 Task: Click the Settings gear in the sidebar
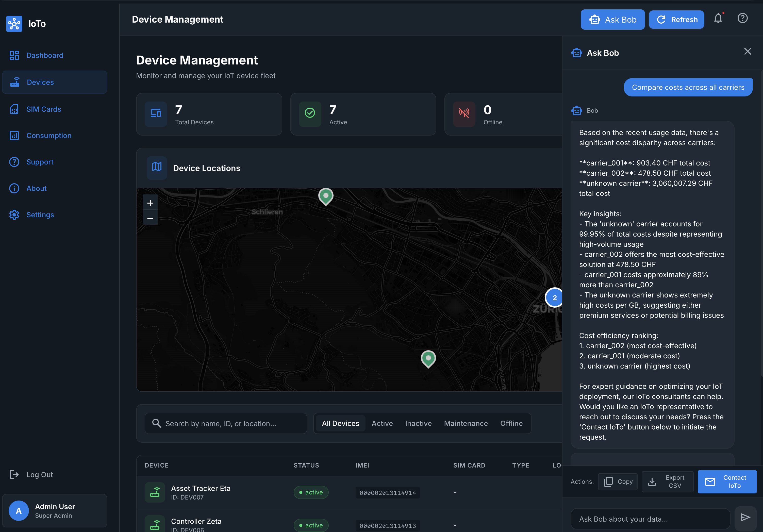14,215
